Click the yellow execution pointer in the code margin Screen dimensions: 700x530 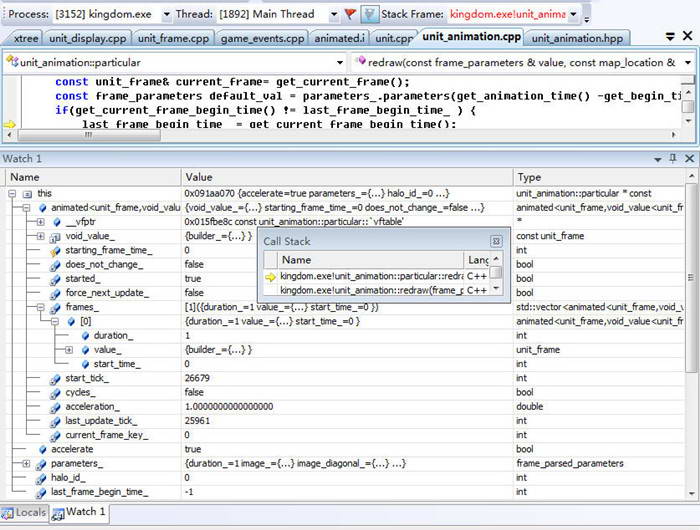[10, 124]
